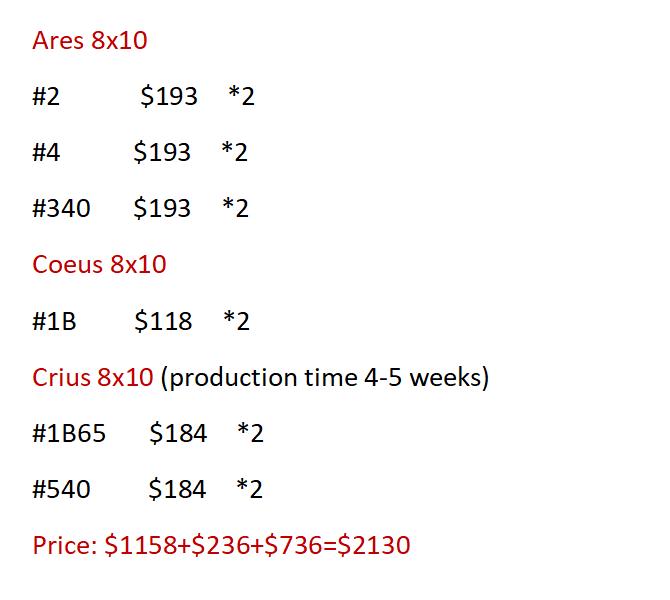Viewport: 670px width, 600px height.
Task: Click the #2 item label
Action: pyautogui.click(x=46, y=96)
